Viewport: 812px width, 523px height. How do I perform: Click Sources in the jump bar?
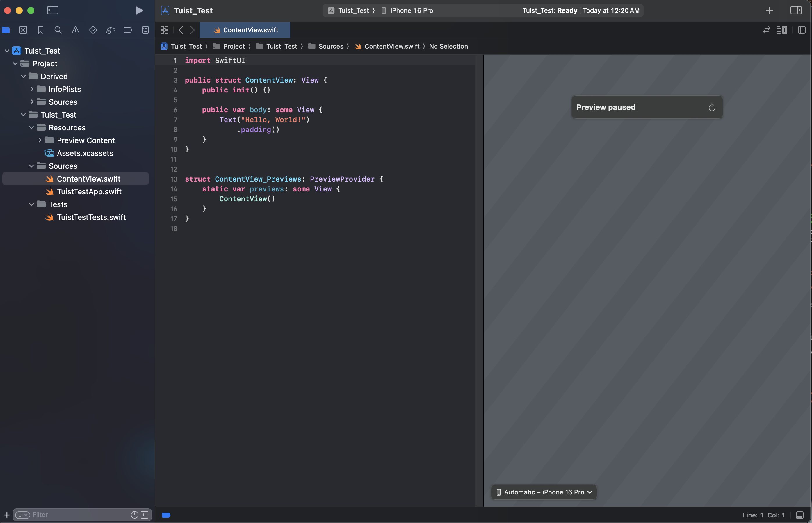[x=330, y=46]
